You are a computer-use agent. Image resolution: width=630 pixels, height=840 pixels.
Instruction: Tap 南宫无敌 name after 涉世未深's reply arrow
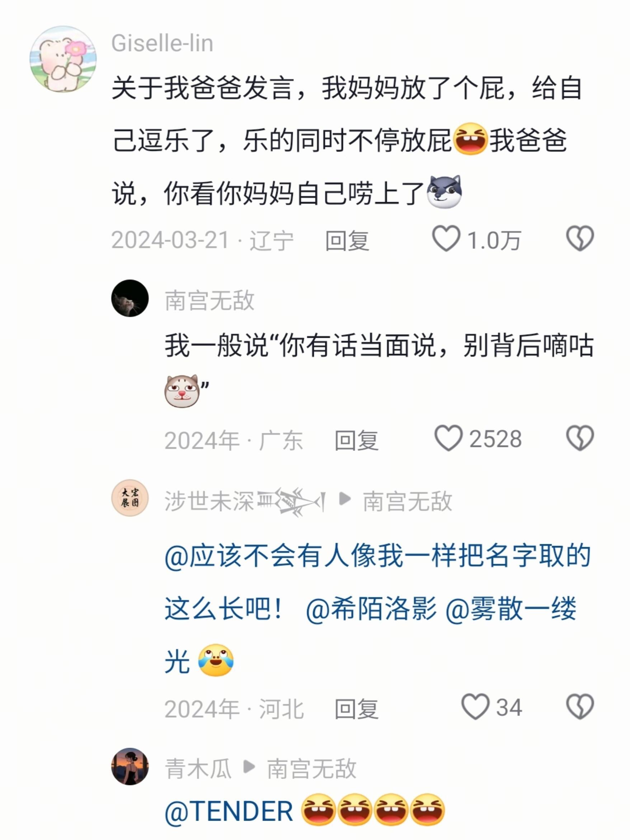click(x=408, y=501)
